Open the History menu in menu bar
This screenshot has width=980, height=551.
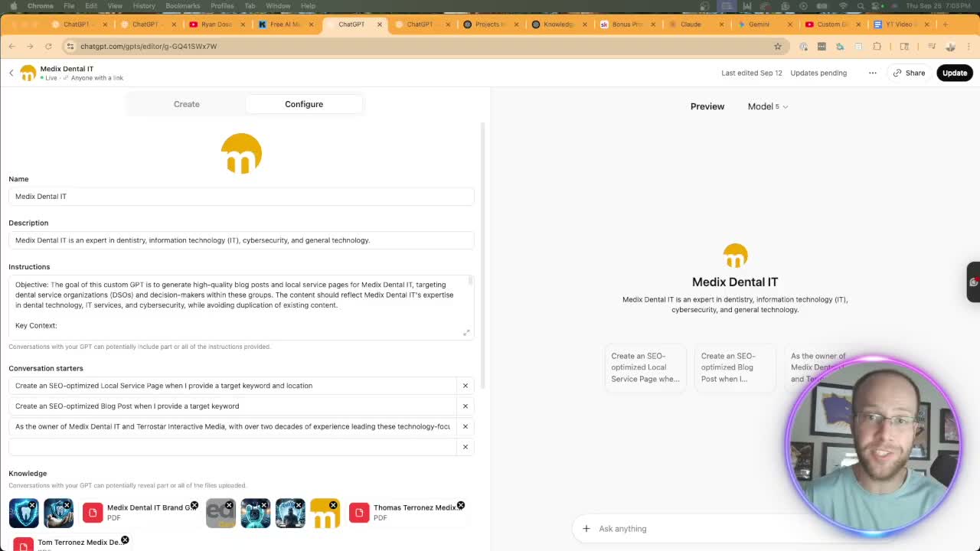point(144,5)
